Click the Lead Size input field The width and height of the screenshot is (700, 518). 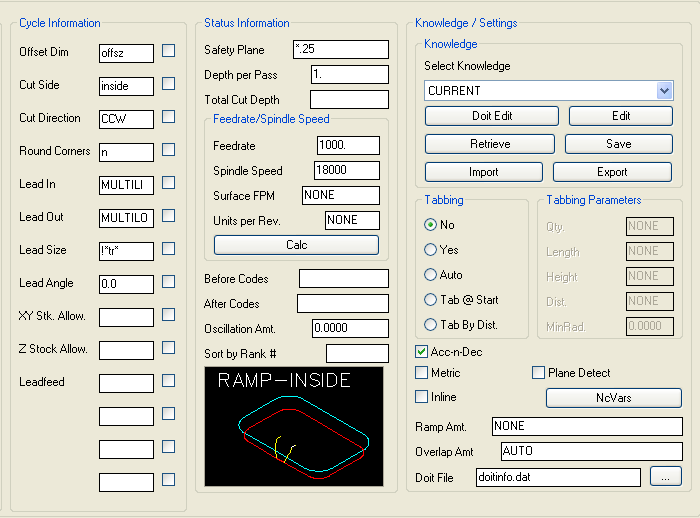tap(126, 251)
